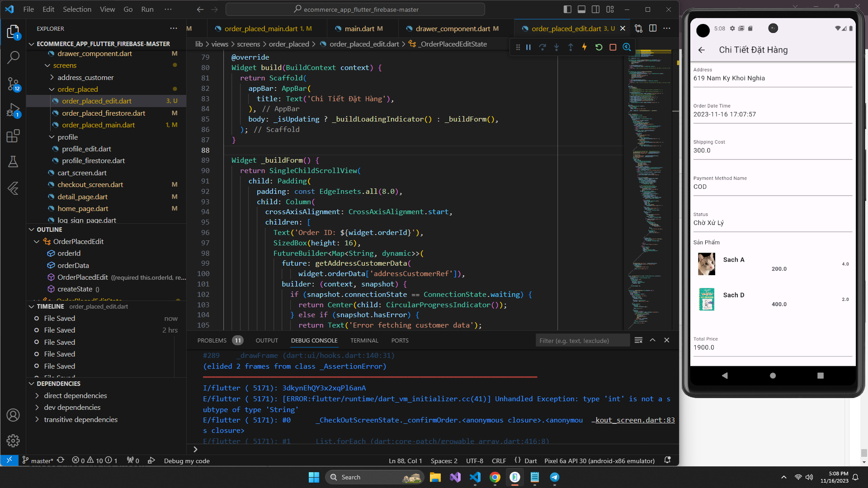Open kout_screen.dart:83 link in console
Screen dimensions: 868x488
coord(634,420)
